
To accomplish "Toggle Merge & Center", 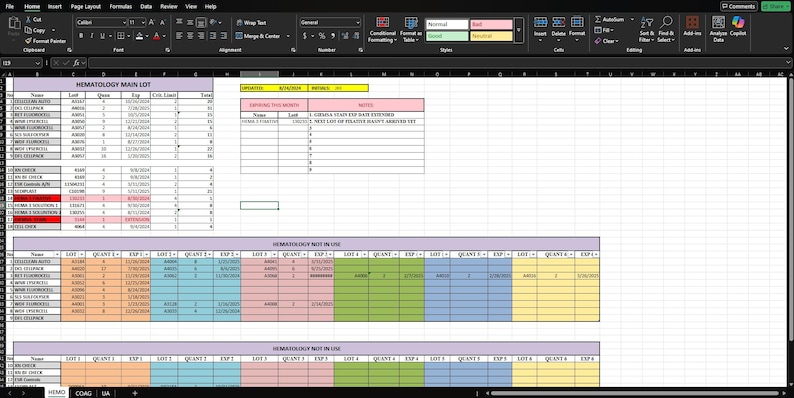I will coord(258,36).
